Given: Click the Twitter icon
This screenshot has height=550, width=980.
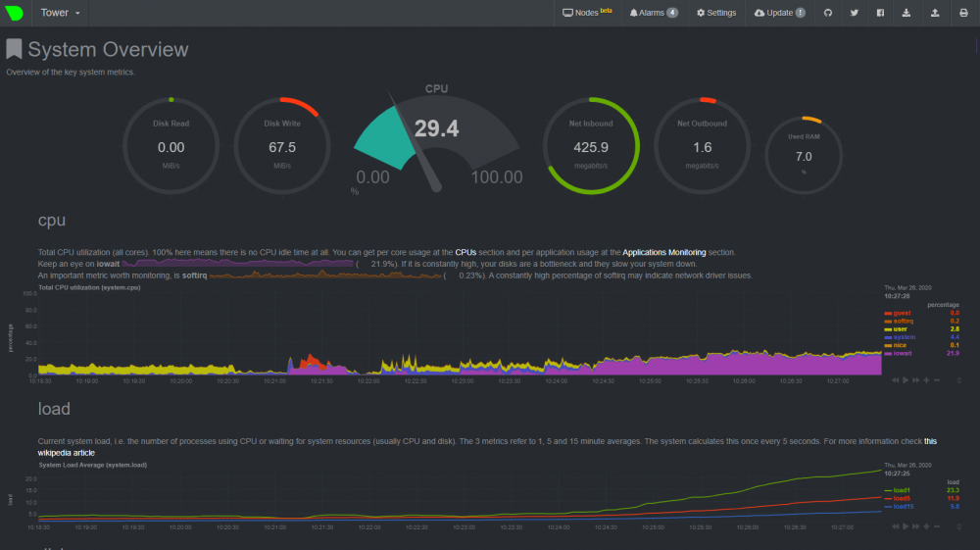Looking at the screenshot, I should (855, 13).
